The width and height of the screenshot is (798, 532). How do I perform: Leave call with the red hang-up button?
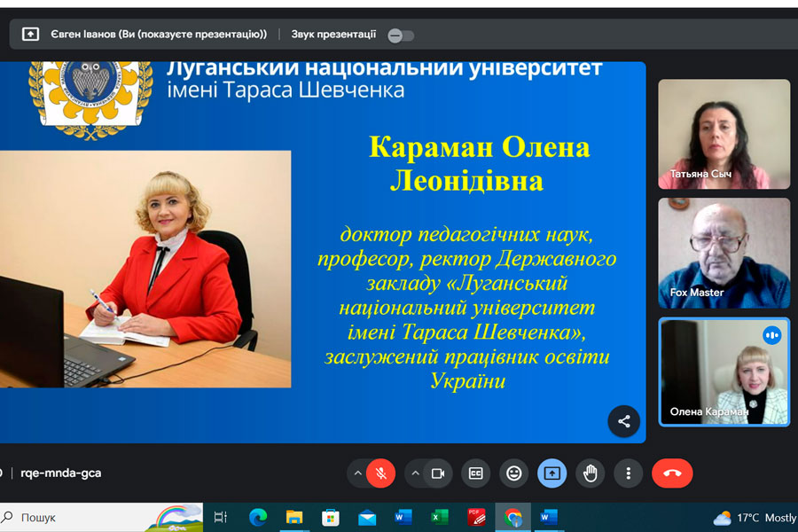(672, 473)
